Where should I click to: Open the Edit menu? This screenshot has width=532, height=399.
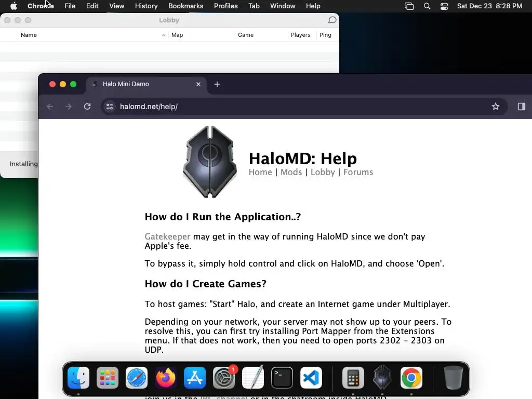click(x=92, y=6)
